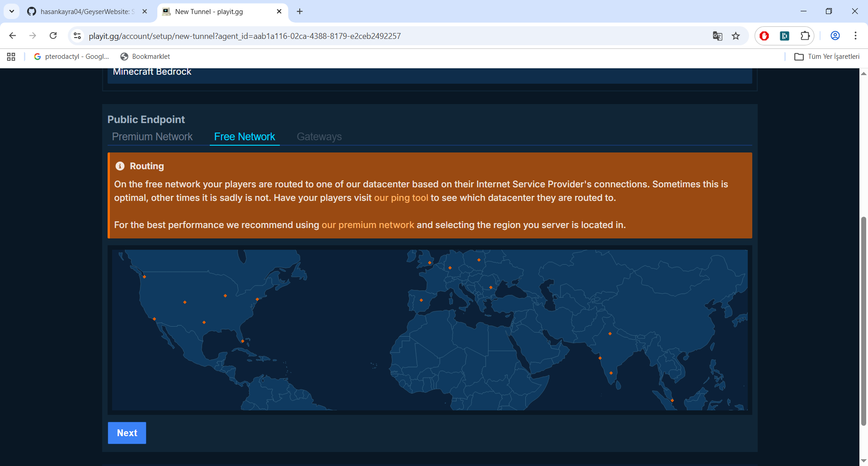The height and width of the screenshot is (466, 868).
Task: Click the page vertical scrollbar thumb
Action: pos(863,321)
